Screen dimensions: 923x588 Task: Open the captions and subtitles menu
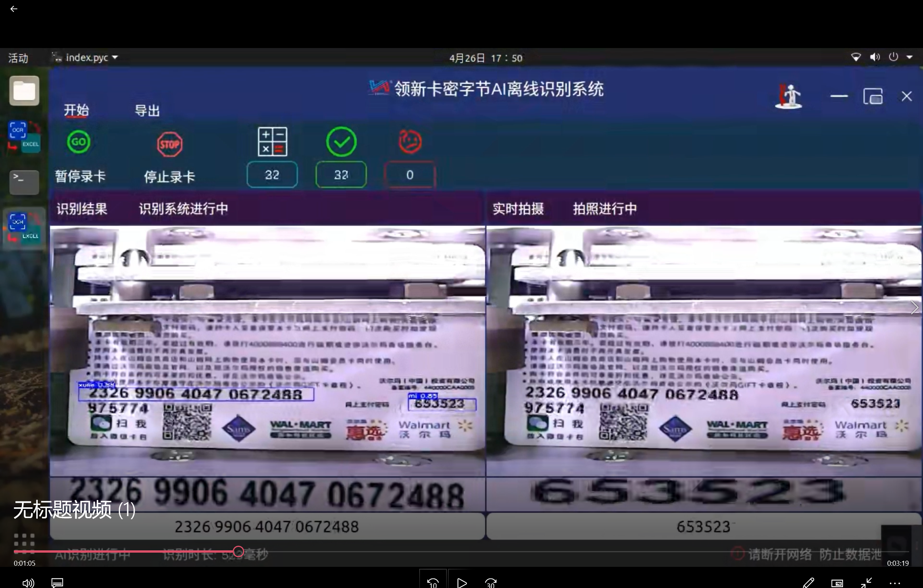[x=57, y=583]
